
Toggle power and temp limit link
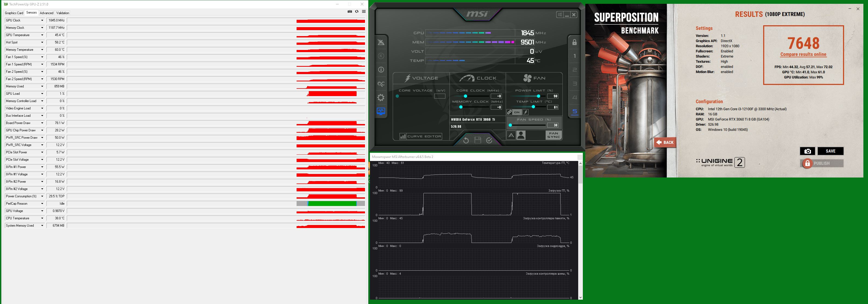(x=510, y=112)
